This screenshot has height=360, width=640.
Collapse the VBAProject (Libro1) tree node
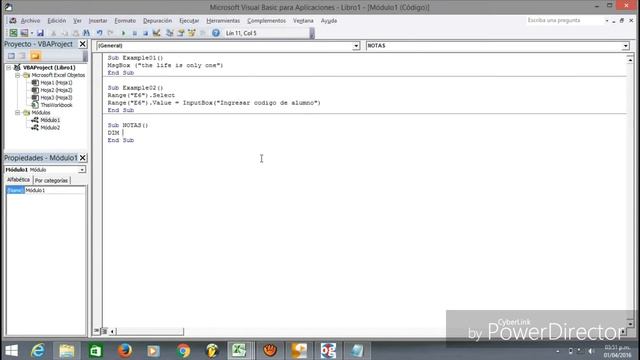9,68
